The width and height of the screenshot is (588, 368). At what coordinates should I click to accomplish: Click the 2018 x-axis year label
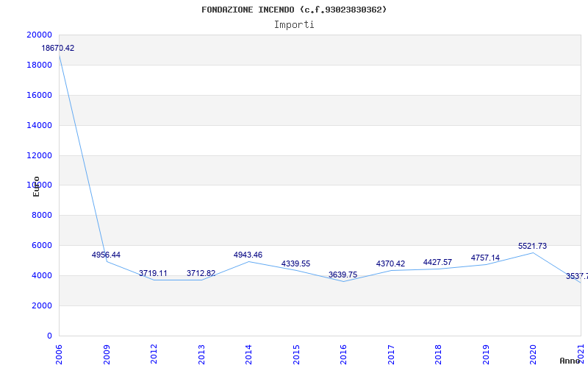438,353
